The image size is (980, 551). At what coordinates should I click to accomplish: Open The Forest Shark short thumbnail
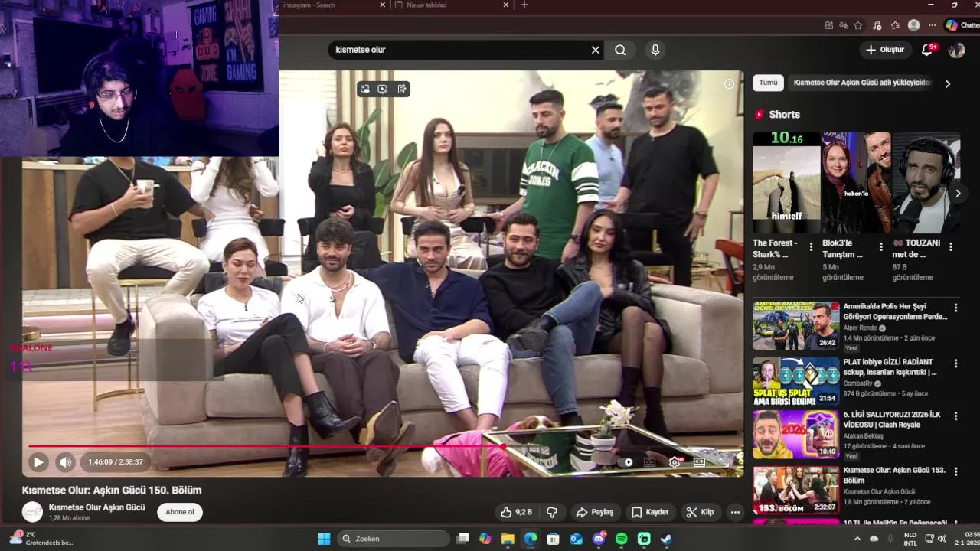click(786, 182)
